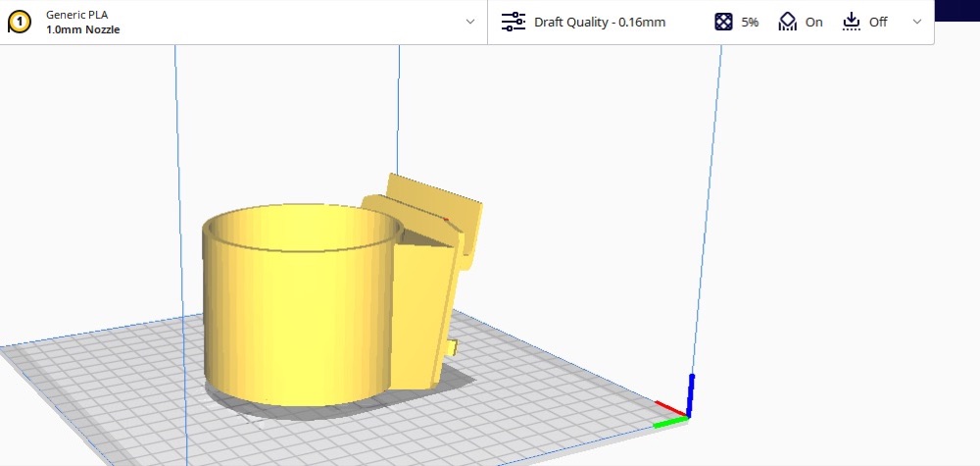Click the adhesion Off label
This screenshot has width=980, height=466.
(x=878, y=22)
